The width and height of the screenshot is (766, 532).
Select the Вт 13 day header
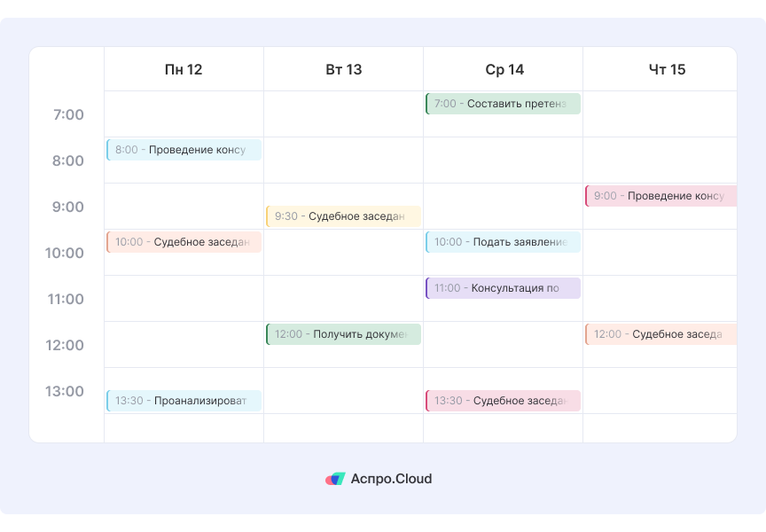click(x=343, y=69)
